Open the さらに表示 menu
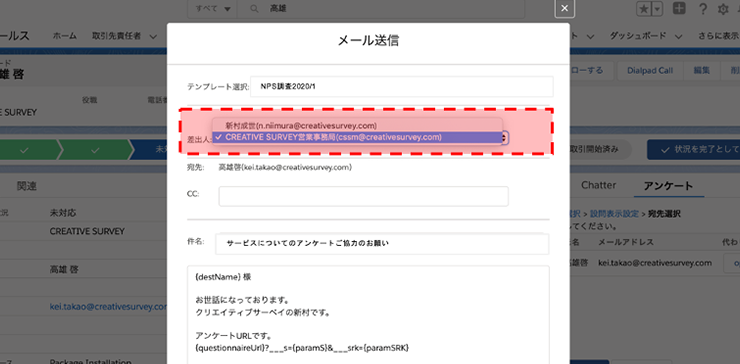740x364 pixels. (719, 36)
